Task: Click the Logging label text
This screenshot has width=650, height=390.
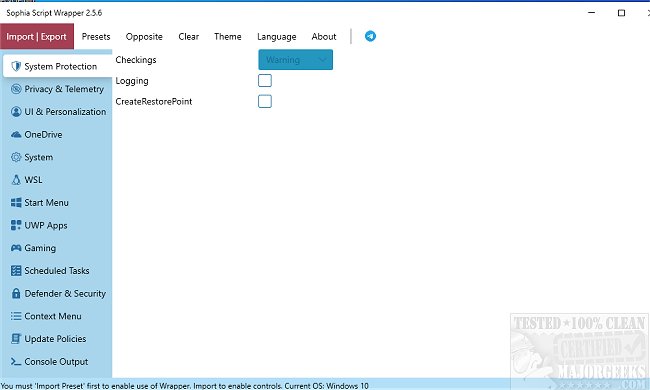Action: tap(132, 81)
